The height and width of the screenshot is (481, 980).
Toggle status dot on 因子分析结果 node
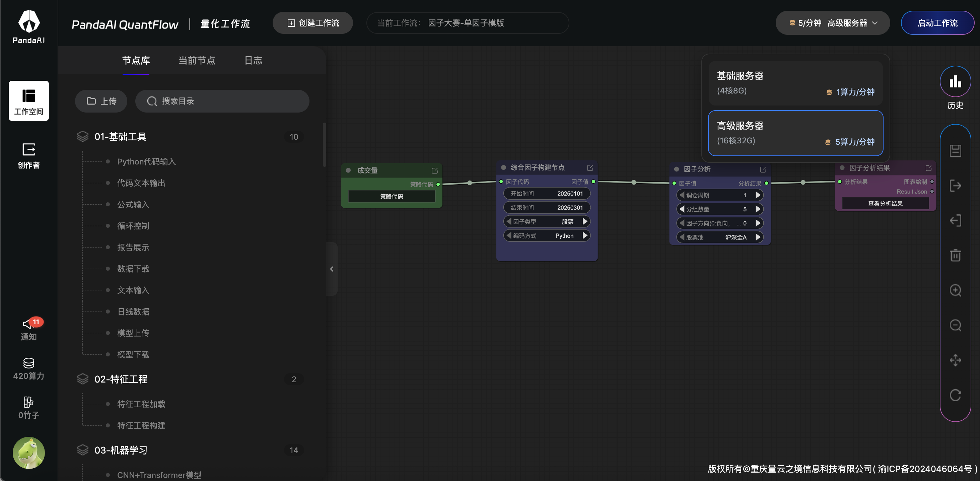(x=842, y=168)
